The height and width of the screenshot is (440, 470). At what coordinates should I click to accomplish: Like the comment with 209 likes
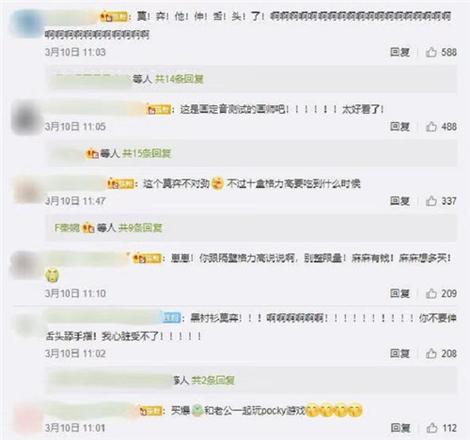[x=431, y=293]
